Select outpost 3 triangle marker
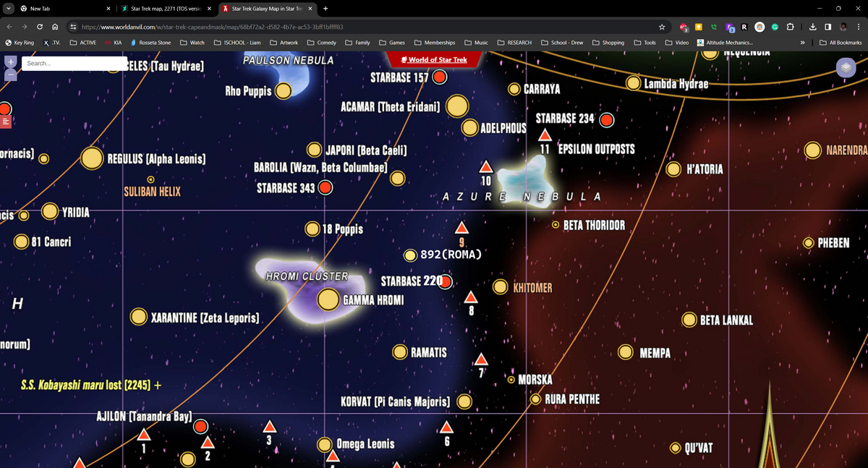 point(269,426)
